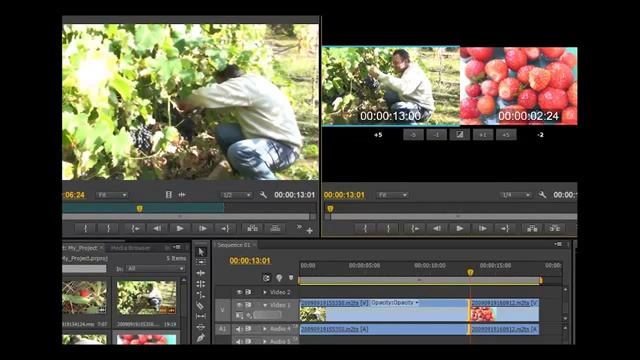Select the Track Select tool
The width and height of the screenshot is (640, 360).
(x=200, y=262)
